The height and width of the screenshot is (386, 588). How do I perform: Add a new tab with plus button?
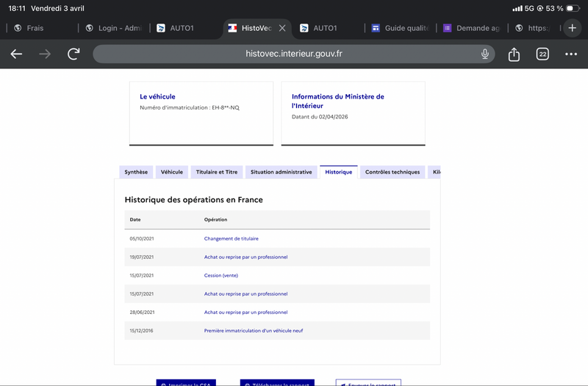[x=573, y=28]
